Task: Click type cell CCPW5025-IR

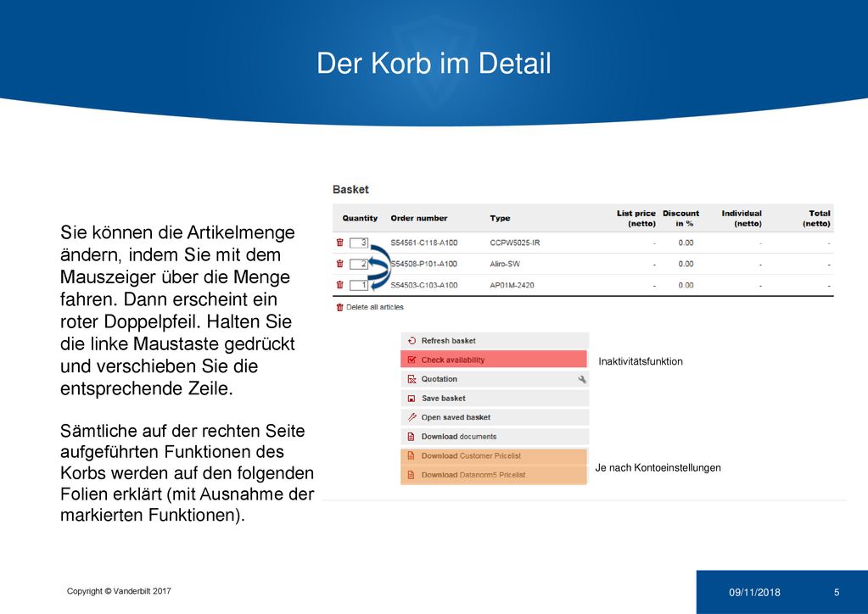Action: [515, 243]
